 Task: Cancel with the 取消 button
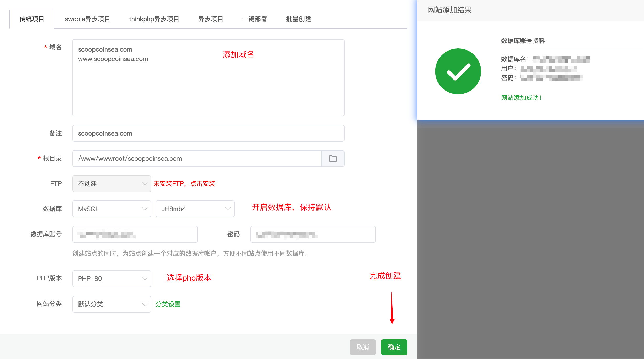click(x=363, y=347)
